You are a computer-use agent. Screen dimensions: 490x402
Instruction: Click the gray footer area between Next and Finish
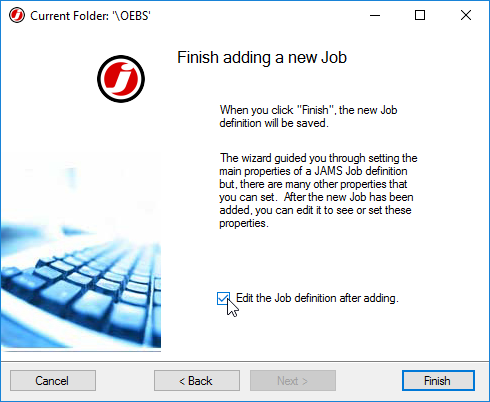pos(369,381)
